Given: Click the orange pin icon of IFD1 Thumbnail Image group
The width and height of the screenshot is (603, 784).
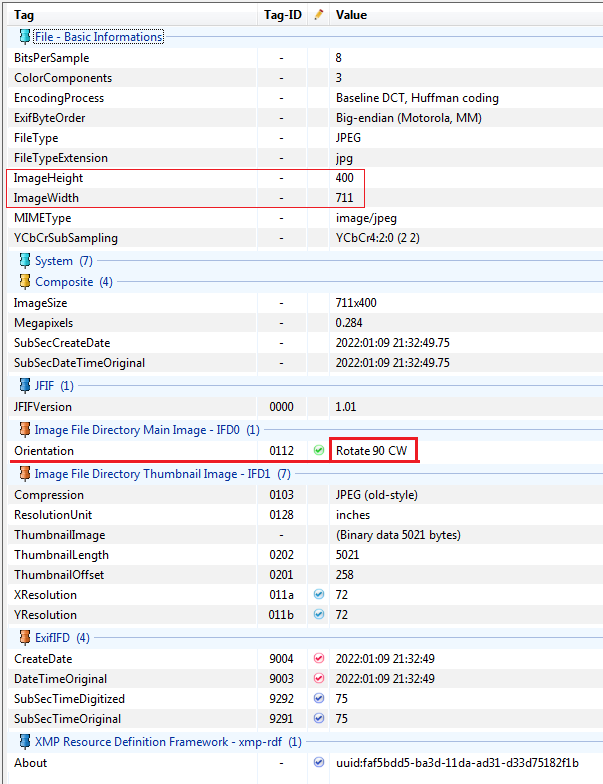Looking at the screenshot, I should [x=24, y=474].
